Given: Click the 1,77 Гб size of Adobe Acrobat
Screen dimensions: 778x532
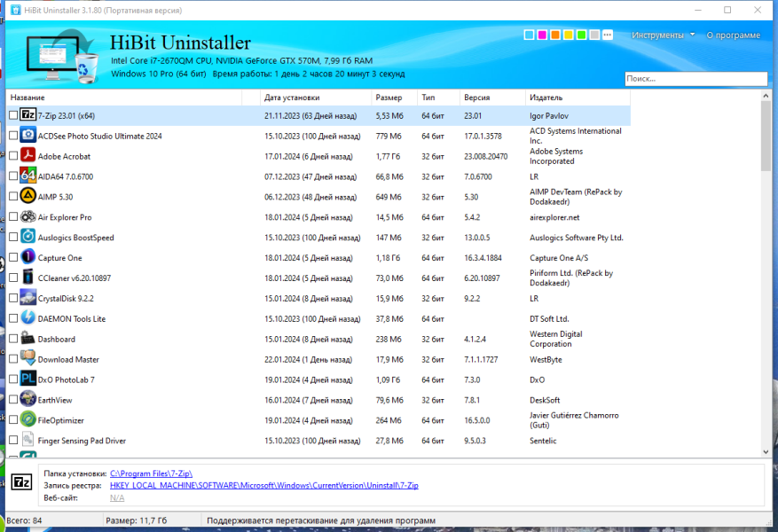Looking at the screenshot, I should pyautogui.click(x=388, y=156).
